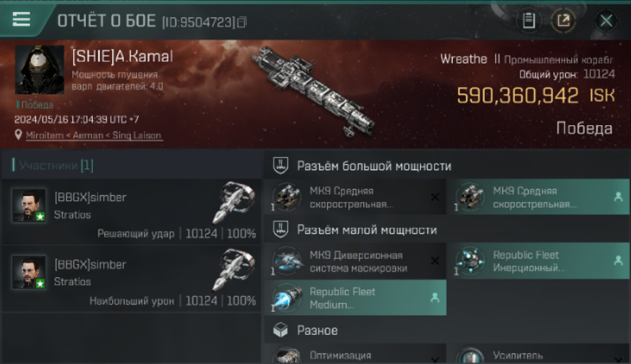This screenshot has height=364, width=631.
Task: Close the battle report window
Action: [606, 21]
